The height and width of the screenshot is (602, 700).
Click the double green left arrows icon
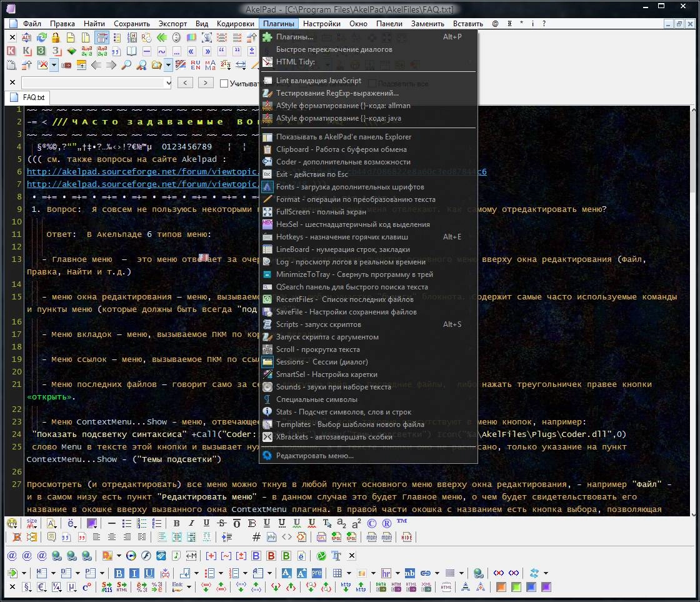coord(162,38)
